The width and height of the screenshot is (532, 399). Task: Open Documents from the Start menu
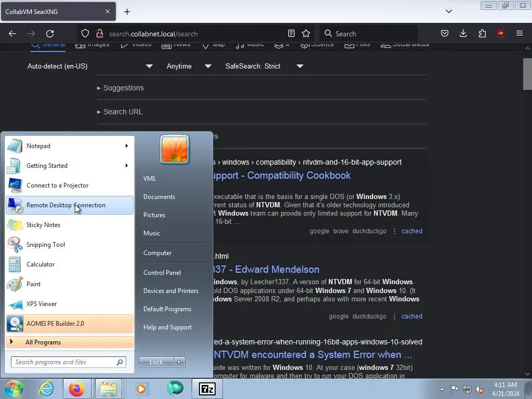coord(159,197)
